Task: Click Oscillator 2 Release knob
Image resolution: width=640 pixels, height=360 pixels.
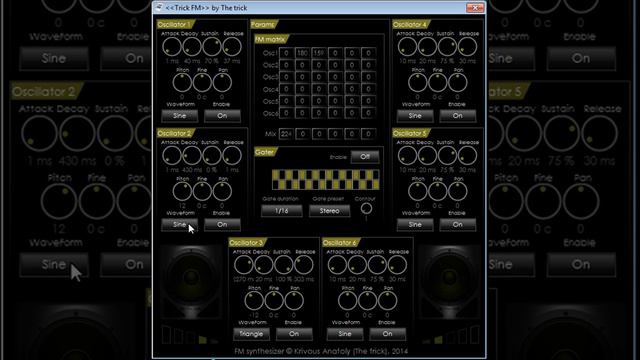Action: click(232, 156)
